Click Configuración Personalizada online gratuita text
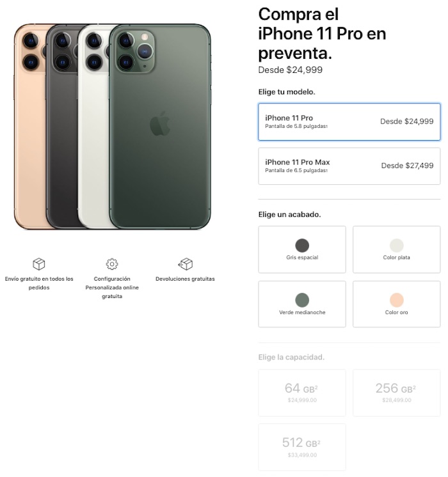The height and width of the screenshot is (477, 448). (112, 288)
